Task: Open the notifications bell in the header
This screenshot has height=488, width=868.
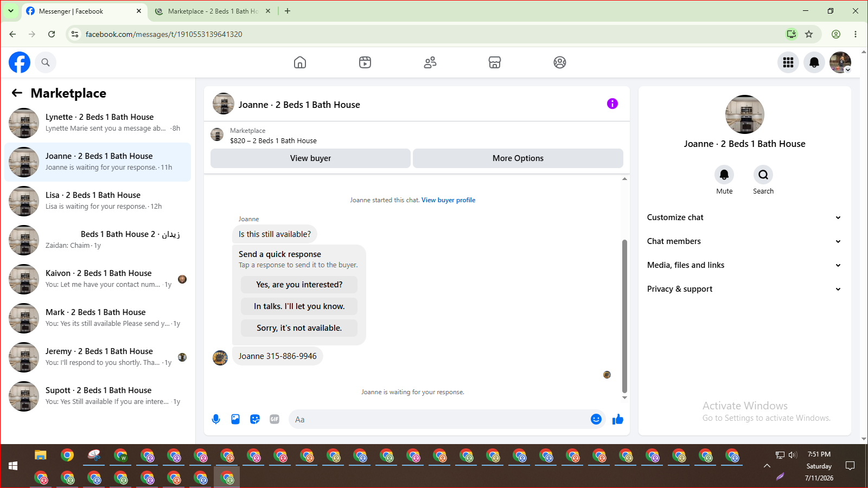Action: pyautogui.click(x=814, y=62)
